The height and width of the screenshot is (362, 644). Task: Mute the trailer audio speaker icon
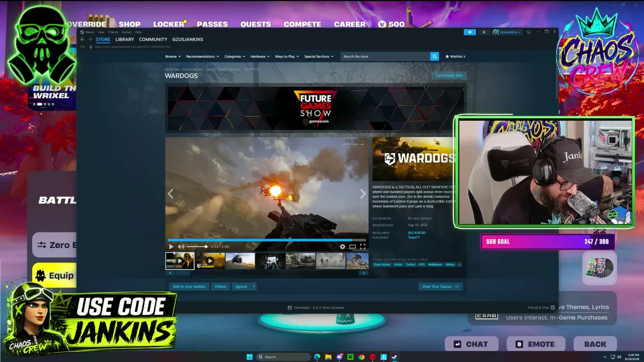coord(181,246)
